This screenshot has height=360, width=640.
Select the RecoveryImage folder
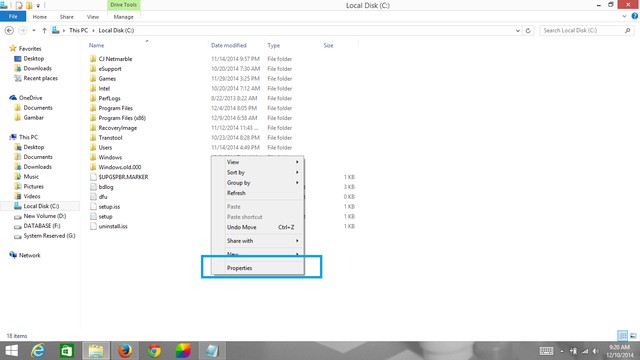click(118, 128)
